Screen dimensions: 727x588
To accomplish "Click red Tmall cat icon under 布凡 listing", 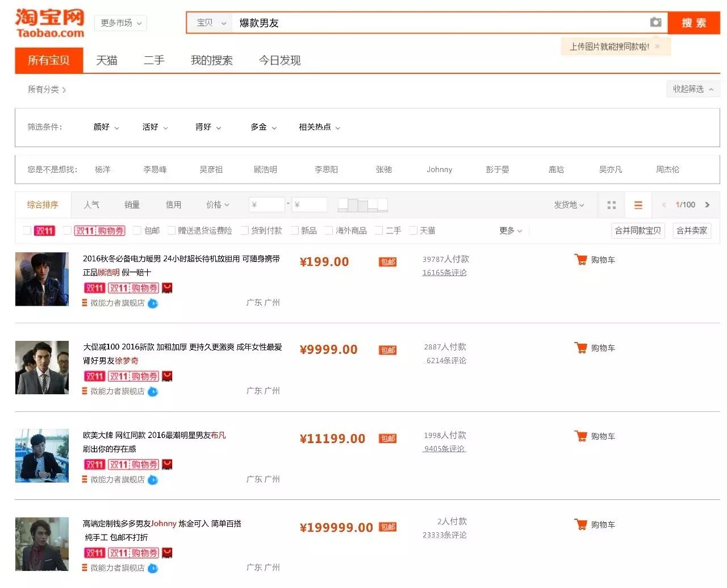I will (x=167, y=465).
